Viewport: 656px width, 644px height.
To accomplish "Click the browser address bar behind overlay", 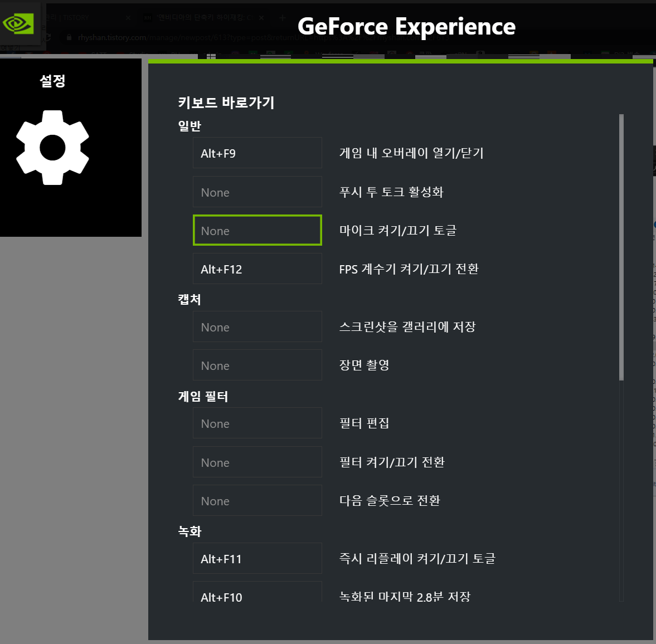I will coord(263,37).
